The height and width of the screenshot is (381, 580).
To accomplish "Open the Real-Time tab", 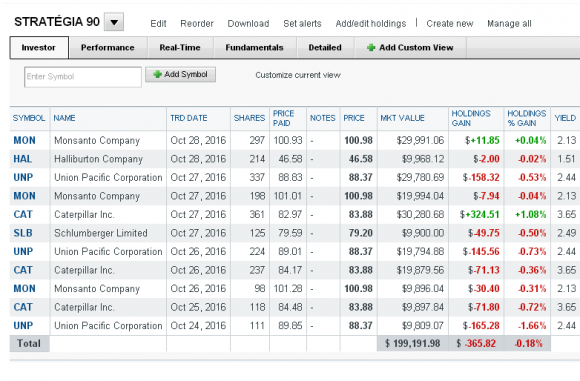I will [180, 47].
